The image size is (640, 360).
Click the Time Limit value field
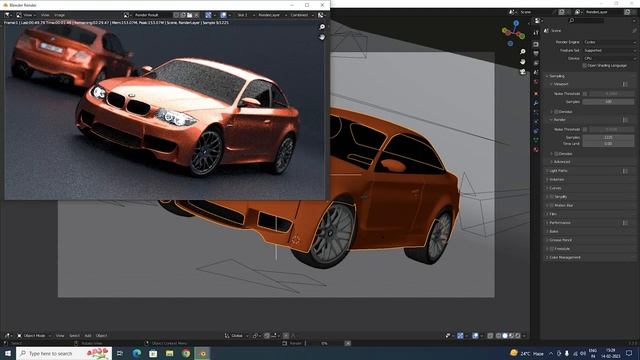[608, 144]
